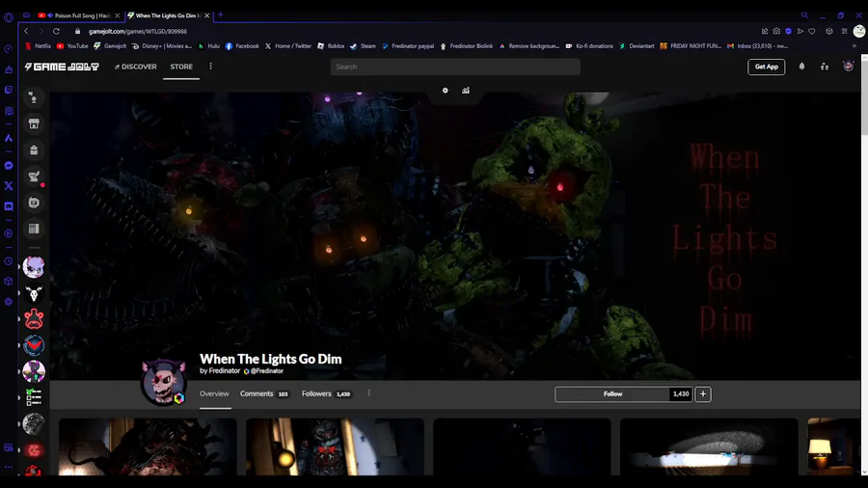Open Fredinator developer profile link
Screen dimensions: 868x488
(224, 370)
